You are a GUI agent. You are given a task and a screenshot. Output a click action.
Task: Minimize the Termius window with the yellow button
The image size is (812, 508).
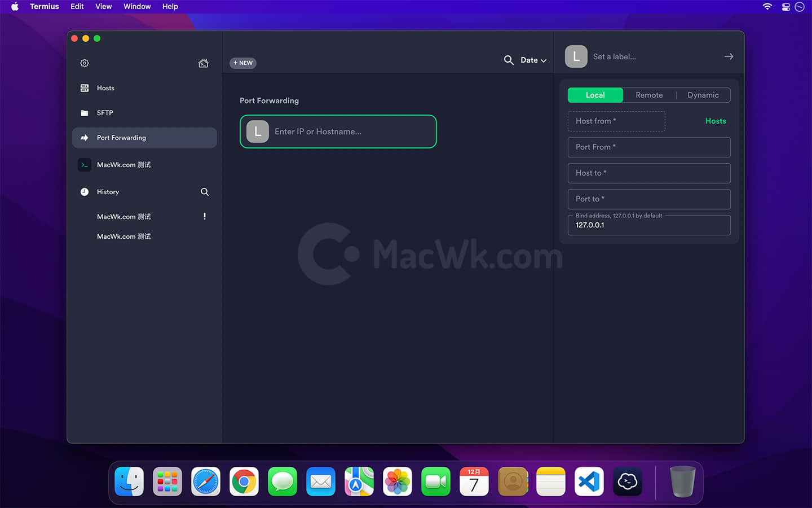point(86,38)
